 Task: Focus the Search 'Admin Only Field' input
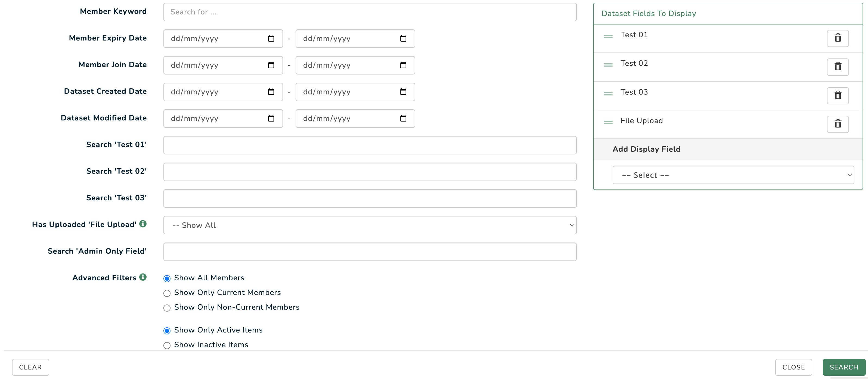point(370,252)
